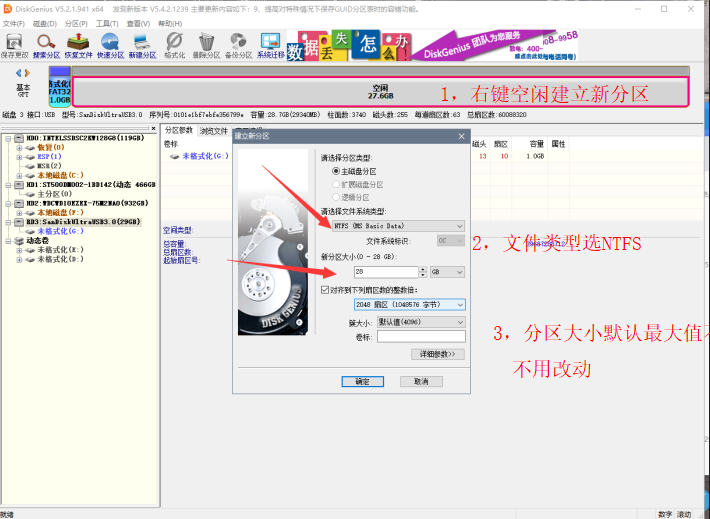Open the Tools (工具) menu
The width and height of the screenshot is (710, 519).
pyautogui.click(x=106, y=24)
